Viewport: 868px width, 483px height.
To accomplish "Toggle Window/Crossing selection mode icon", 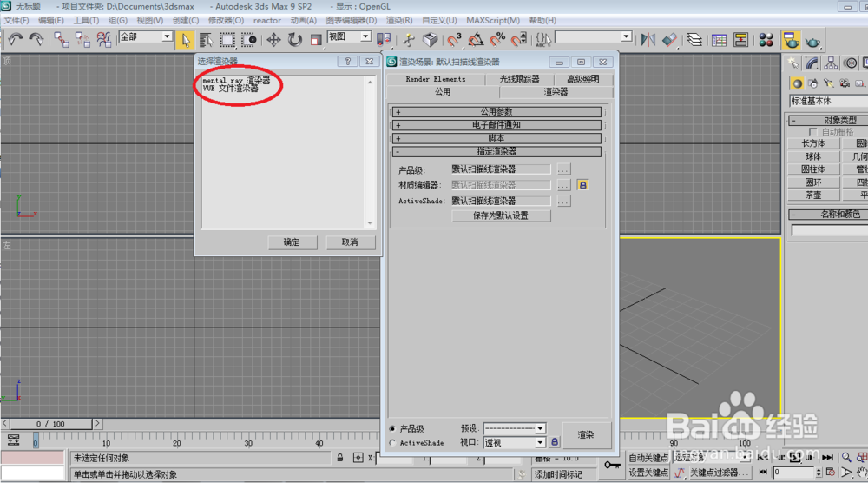I will 248,40.
